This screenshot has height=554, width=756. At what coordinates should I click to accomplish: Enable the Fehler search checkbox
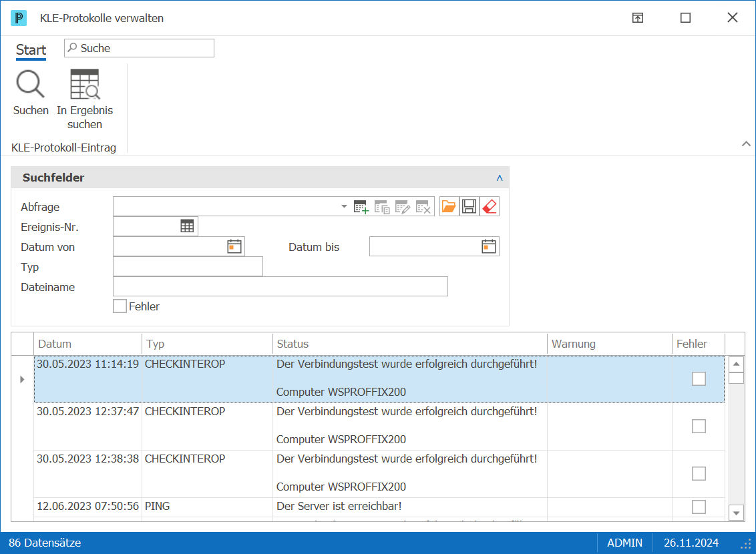click(x=120, y=306)
